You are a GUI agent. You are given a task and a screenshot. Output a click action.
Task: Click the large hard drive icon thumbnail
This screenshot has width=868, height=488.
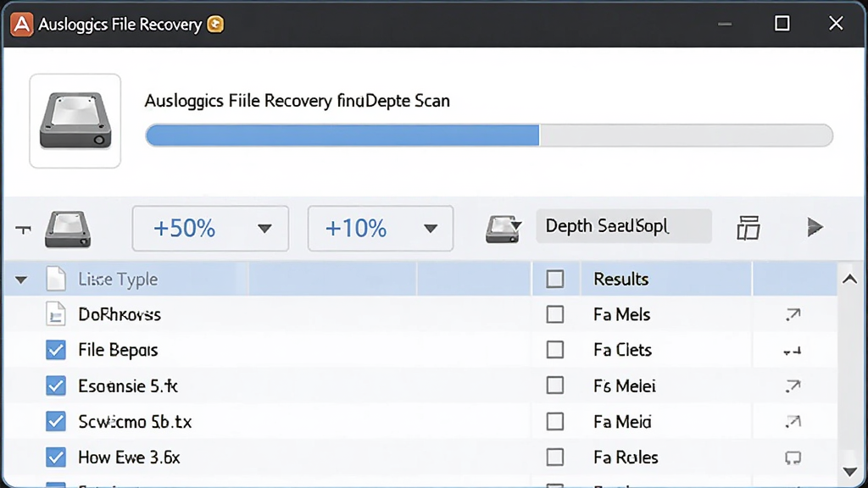pyautogui.click(x=75, y=120)
